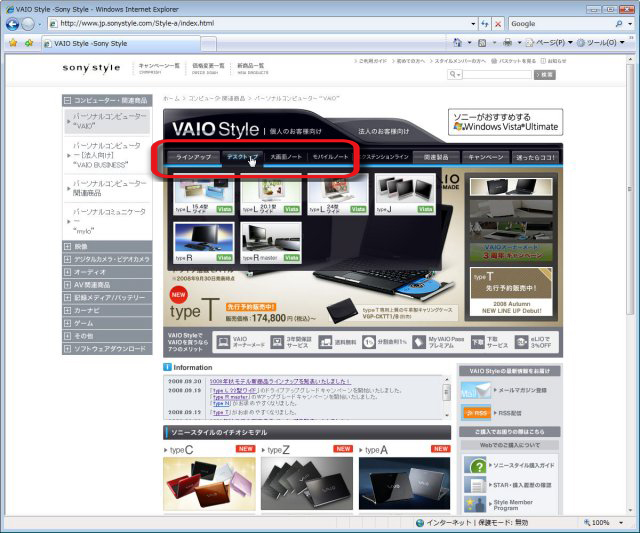Click the Add to Favorites star icon

(29, 43)
